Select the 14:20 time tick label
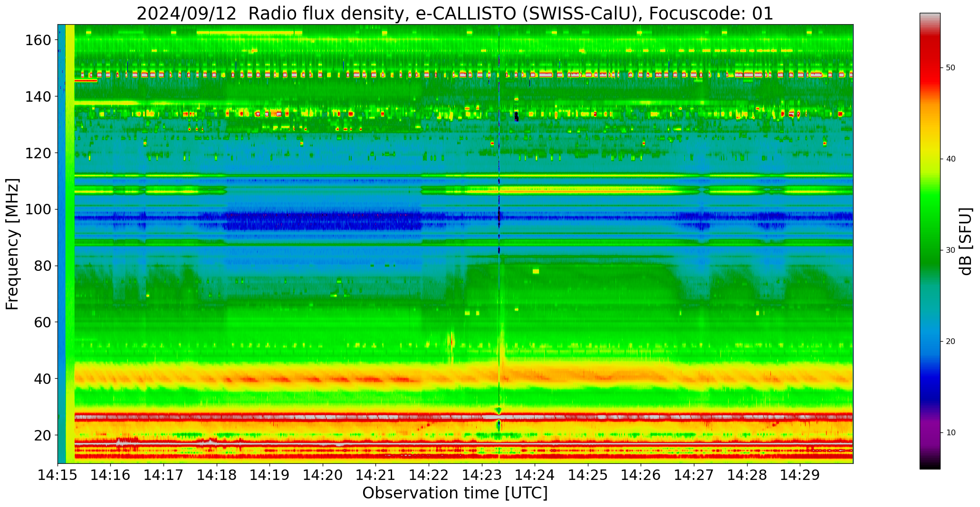This screenshot has width=980, height=507. (323, 474)
